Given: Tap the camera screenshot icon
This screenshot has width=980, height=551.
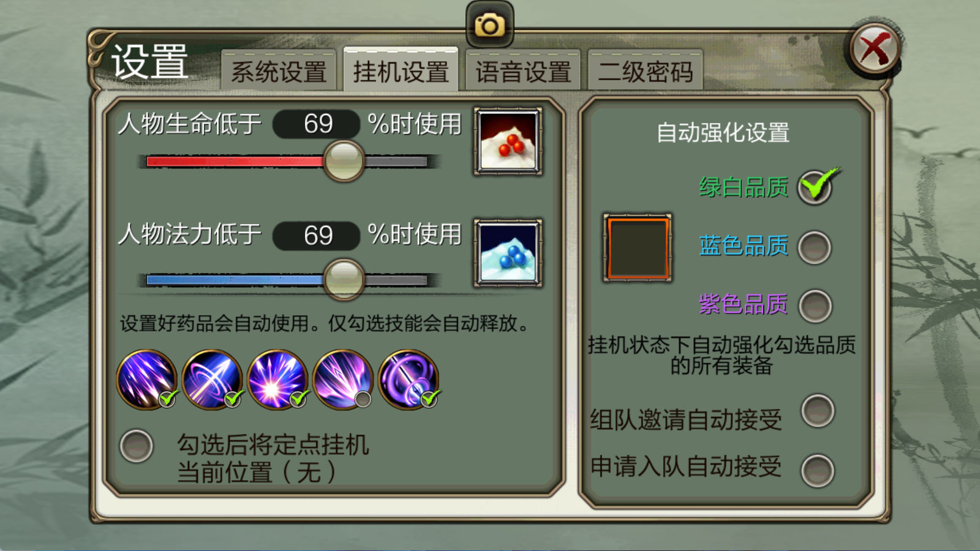Looking at the screenshot, I should (489, 25).
